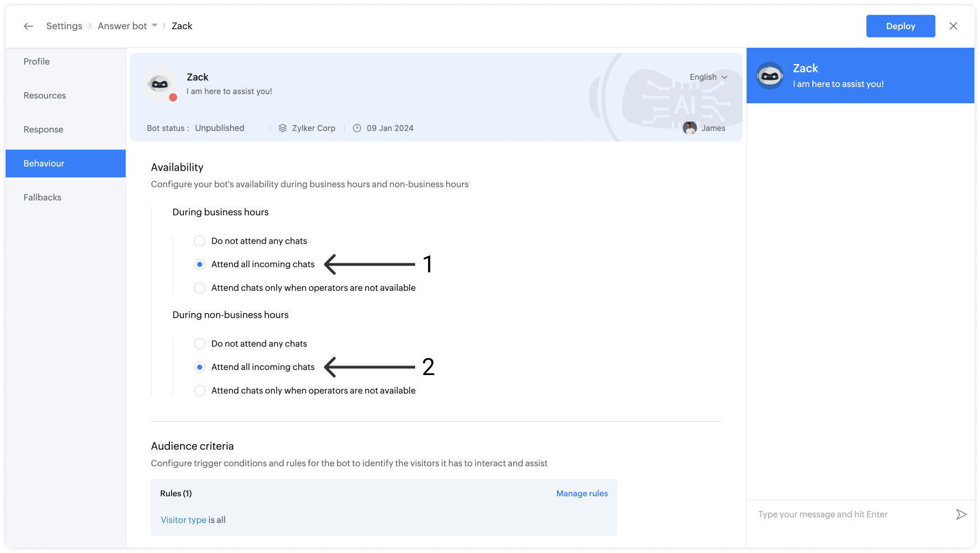Open the Profile tab
The image size is (980, 553).
pyautogui.click(x=36, y=62)
